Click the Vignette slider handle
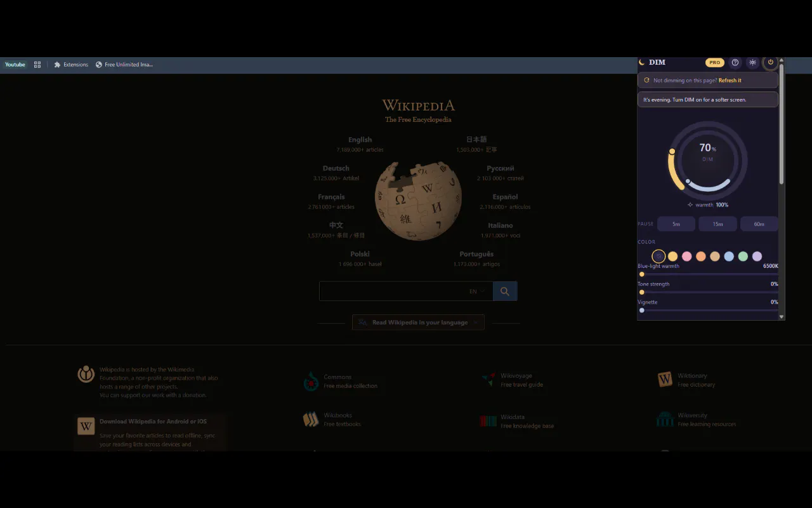The height and width of the screenshot is (508, 812). click(642, 311)
